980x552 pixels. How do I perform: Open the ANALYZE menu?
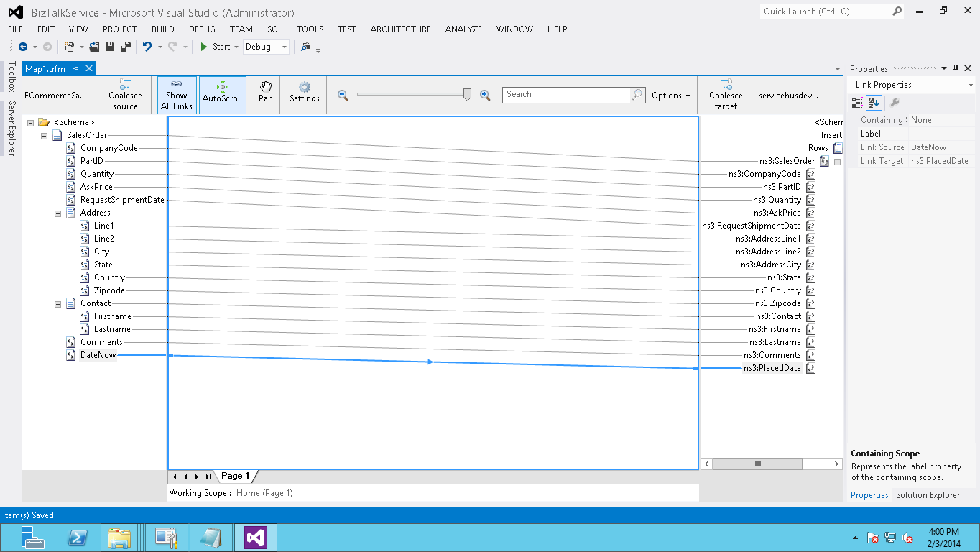coord(463,29)
